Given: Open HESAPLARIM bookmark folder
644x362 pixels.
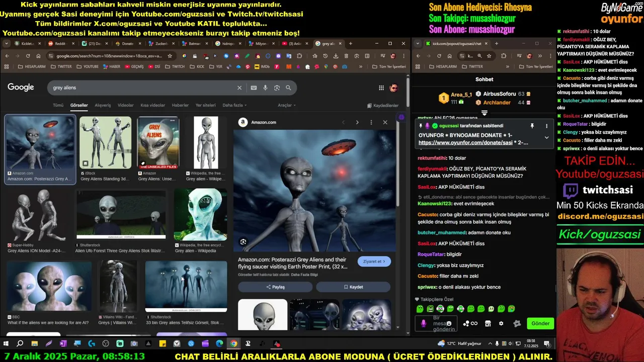Looking at the screenshot, I should 31,66.
